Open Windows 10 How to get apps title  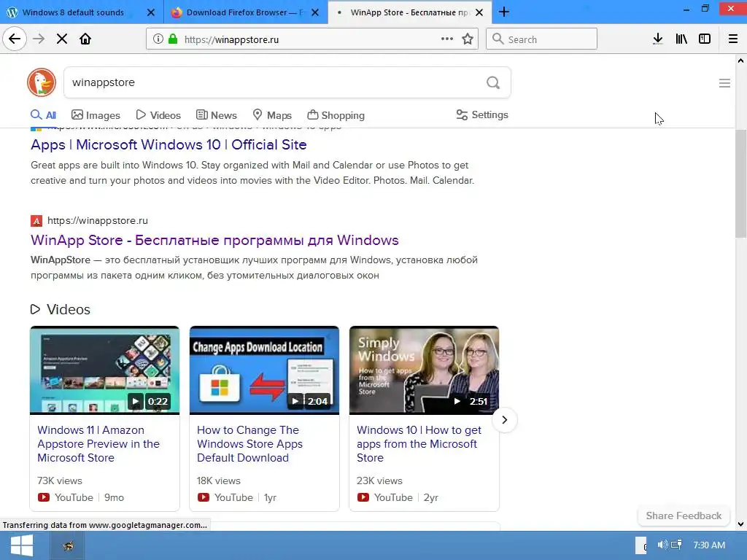pyautogui.click(x=419, y=444)
